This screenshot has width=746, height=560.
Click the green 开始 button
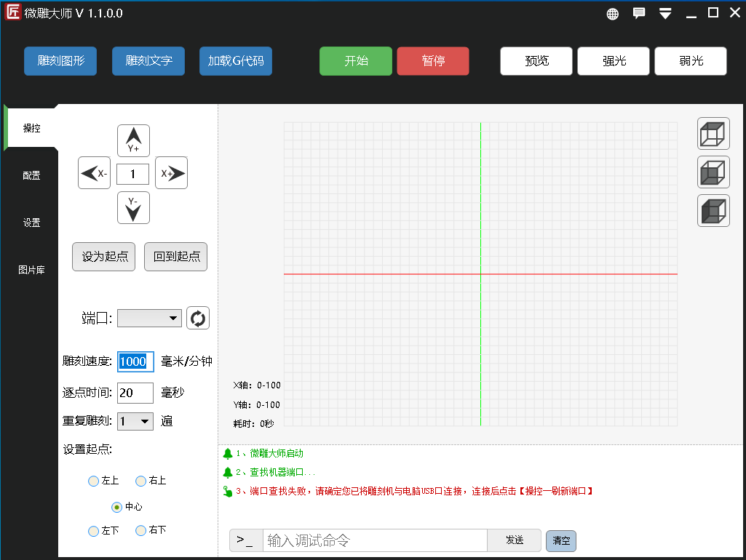(x=356, y=61)
